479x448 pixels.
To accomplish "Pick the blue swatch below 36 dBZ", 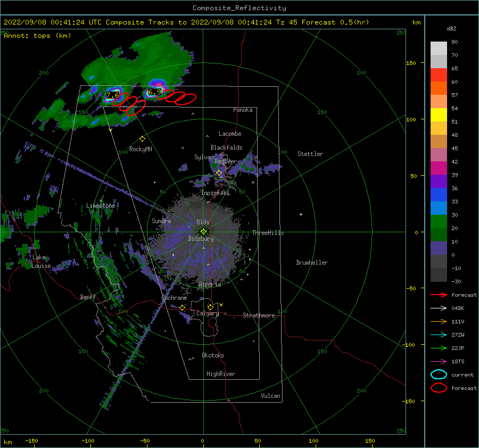I will tap(439, 194).
